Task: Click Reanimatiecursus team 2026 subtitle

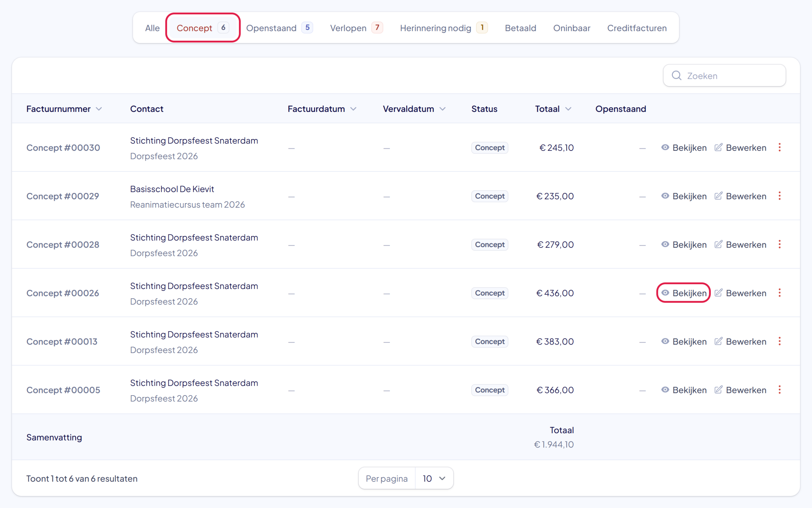Action: pyautogui.click(x=187, y=204)
